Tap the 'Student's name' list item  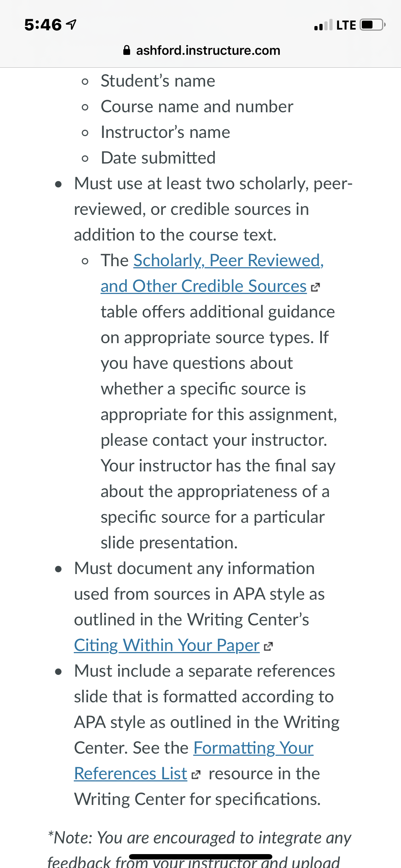pyautogui.click(x=158, y=81)
